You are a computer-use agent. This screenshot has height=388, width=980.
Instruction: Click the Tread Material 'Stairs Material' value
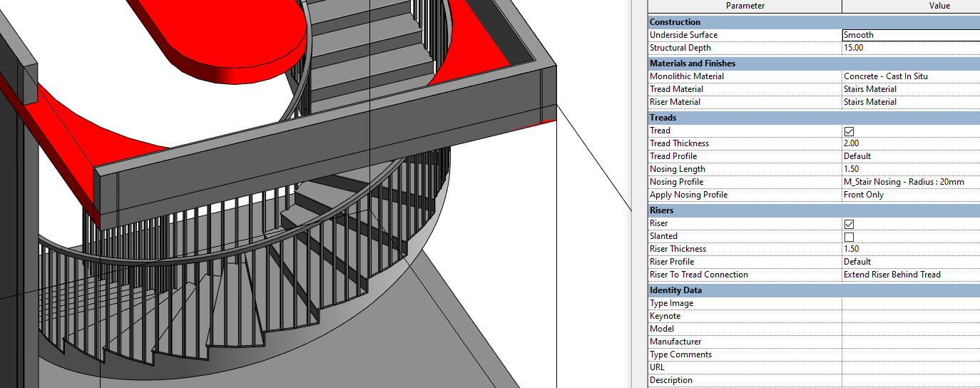pyautogui.click(x=911, y=89)
